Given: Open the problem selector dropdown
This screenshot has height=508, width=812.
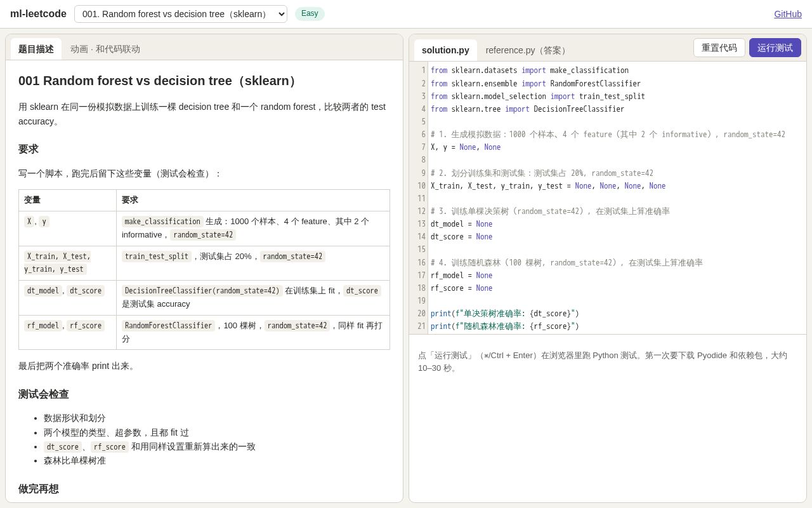Looking at the screenshot, I should tap(181, 14).
